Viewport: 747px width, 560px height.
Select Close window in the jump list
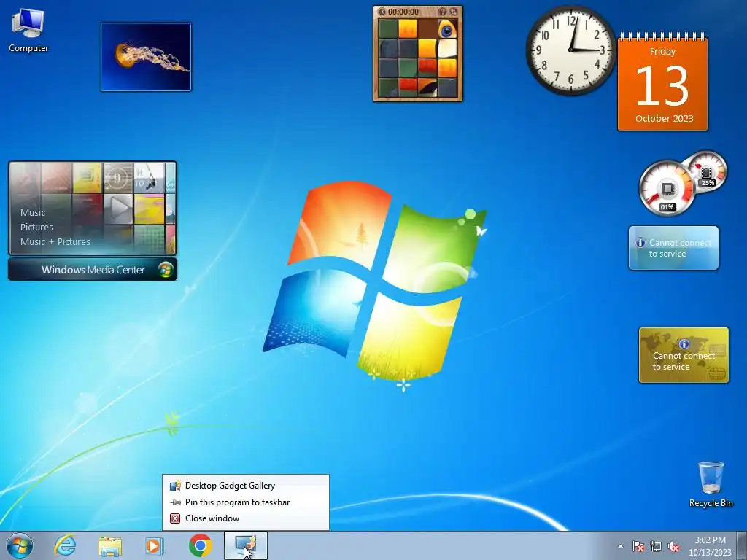pyautogui.click(x=246, y=518)
